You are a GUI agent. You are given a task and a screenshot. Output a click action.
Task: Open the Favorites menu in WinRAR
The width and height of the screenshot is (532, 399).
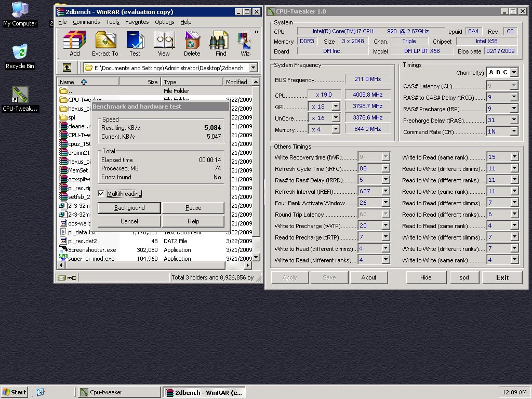click(137, 22)
